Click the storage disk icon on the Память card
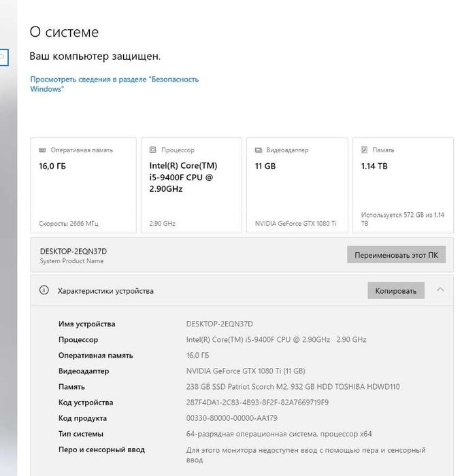This screenshot has height=476, width=462. pyautogui.click(x=365, y=150)
